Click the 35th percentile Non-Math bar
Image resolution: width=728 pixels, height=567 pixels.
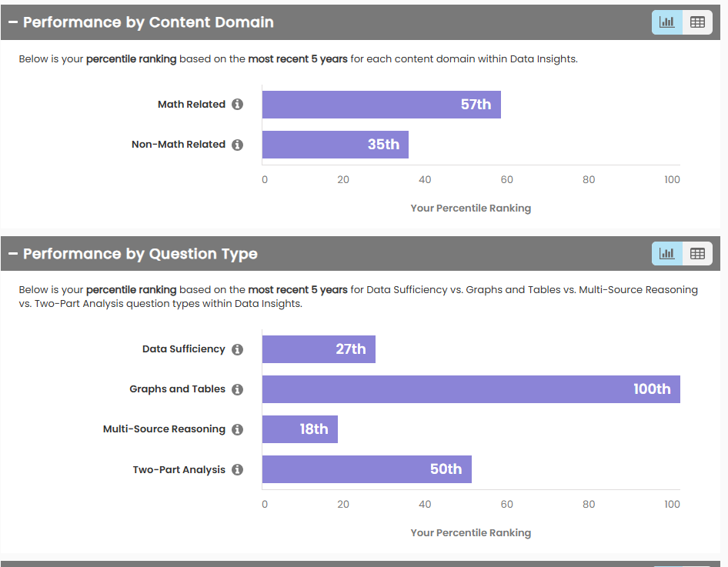pyautogui.click(x=335, y=145)
